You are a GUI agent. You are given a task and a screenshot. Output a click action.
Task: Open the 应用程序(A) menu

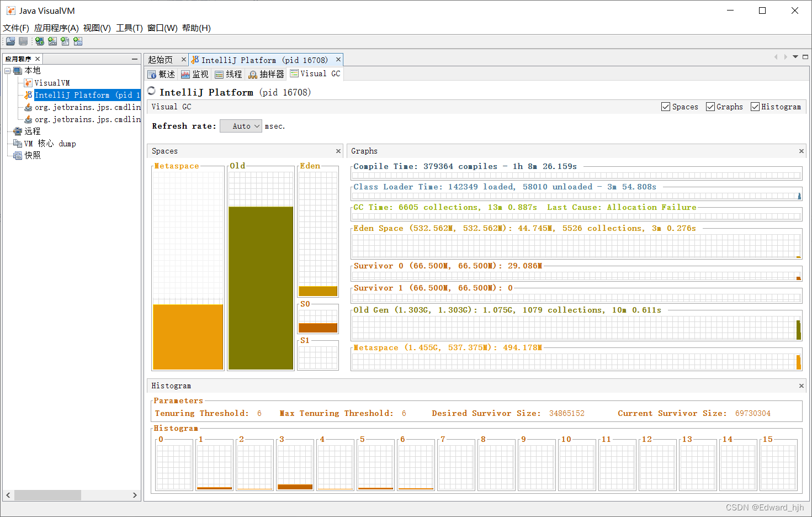56,28
